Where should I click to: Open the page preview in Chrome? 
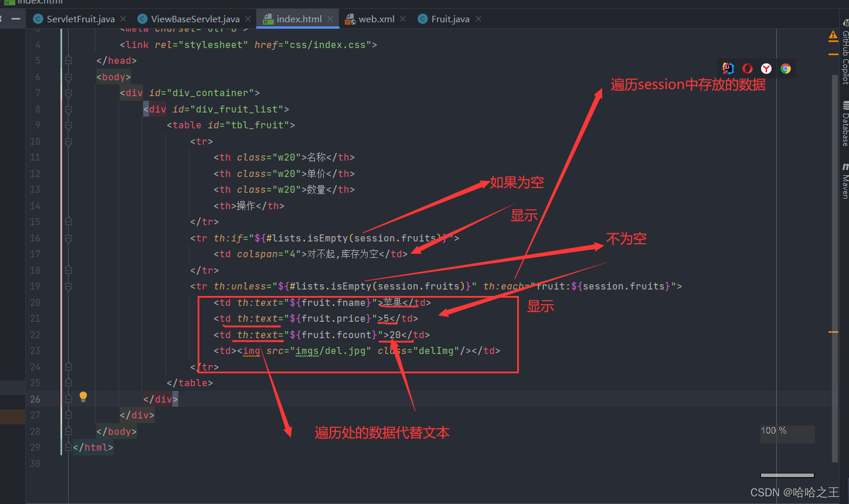pos(786,68)
